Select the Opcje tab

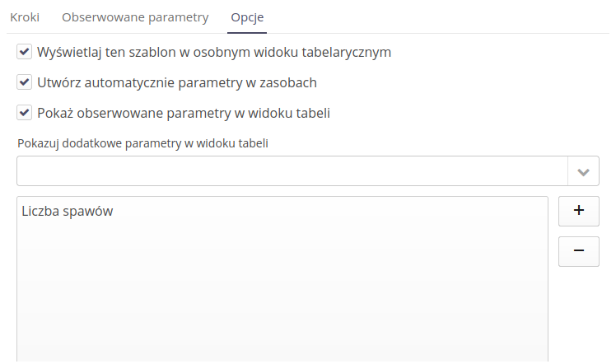click(x=248, y=16)
